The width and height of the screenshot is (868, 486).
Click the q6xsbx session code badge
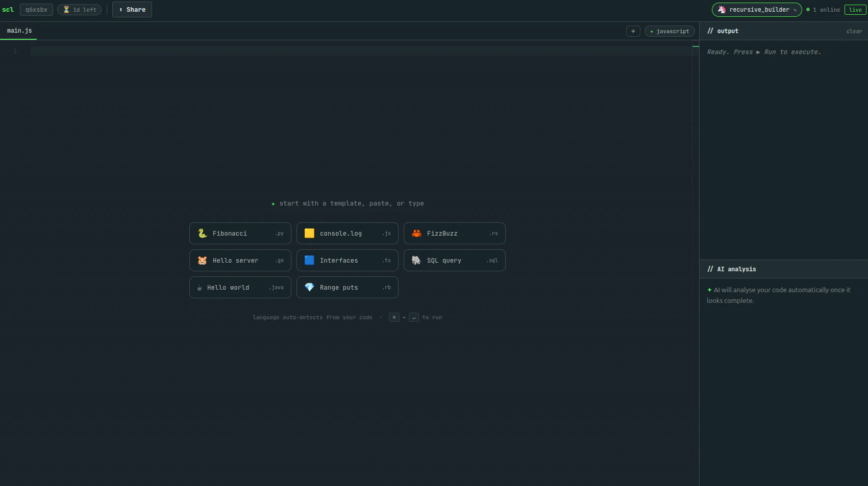click(x=36, y=10)
